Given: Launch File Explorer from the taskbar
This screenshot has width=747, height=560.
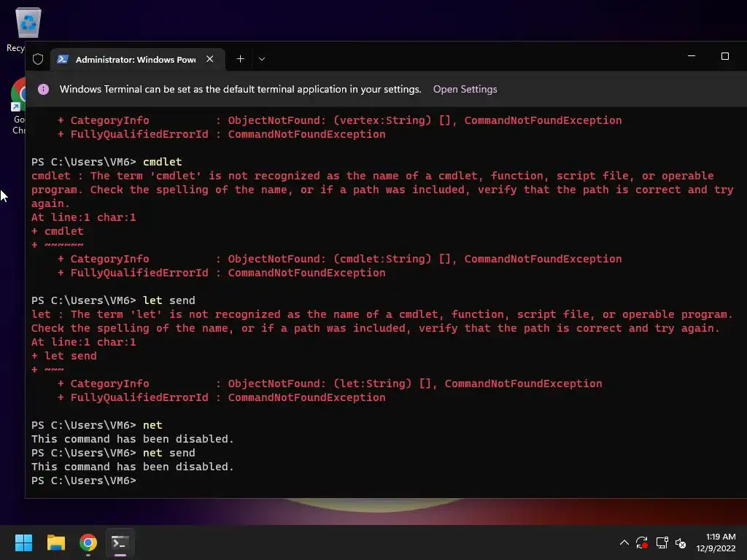Looking at the screenshot, I should click(x=55, y=542).
